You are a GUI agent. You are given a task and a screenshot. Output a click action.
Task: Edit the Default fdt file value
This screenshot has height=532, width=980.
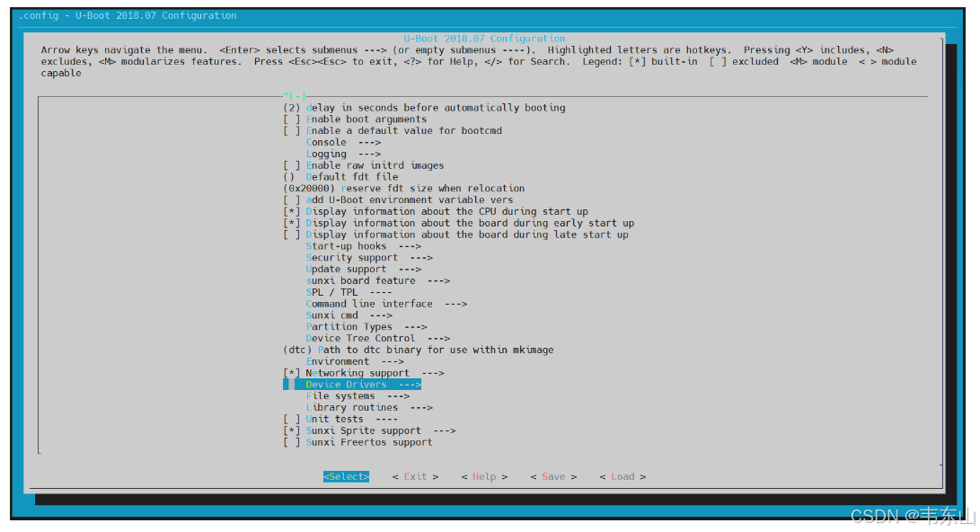coord(340,177)
